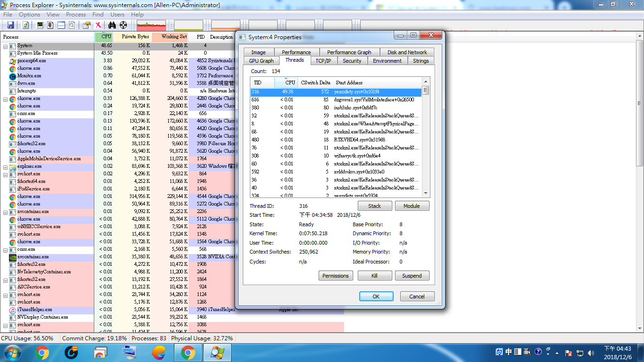This screenshot has width=644, height=362.
Task: Switch to the Environment tab
Action: coord(387,61)
